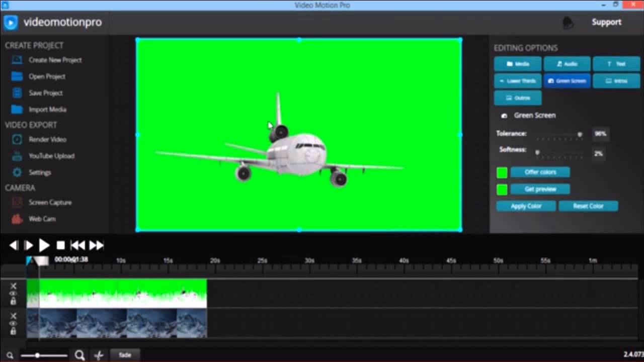
Task: Click the YouTube Upload icon
Action: click(17, 156)
